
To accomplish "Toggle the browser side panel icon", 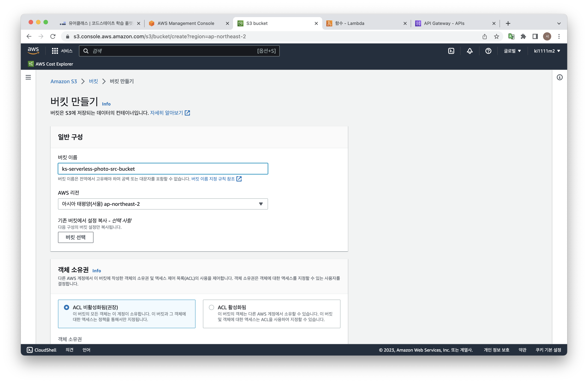I will 535,37.
